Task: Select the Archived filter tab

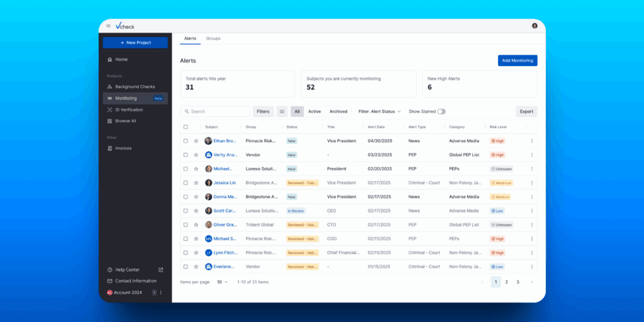Action: pyautogui.click(x=338, y=111)
